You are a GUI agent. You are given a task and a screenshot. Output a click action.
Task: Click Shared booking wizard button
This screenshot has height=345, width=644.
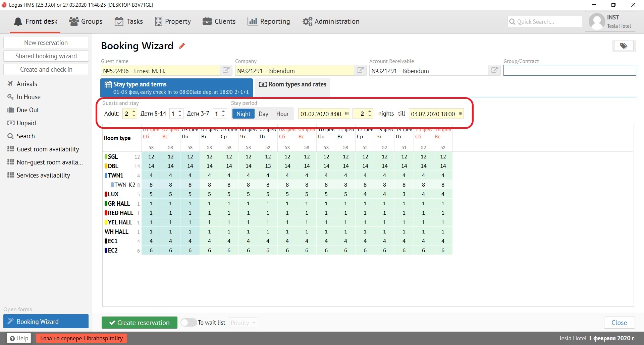click(46, 56)
